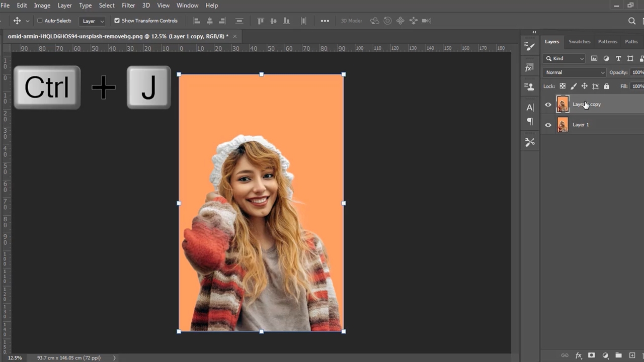644x362 pixels.
Task: Filter layers by type layers icon
Action: (x=618, y=58)
